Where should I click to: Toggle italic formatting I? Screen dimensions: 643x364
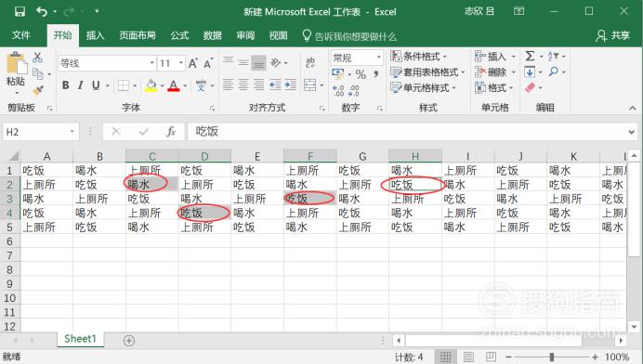80,85
